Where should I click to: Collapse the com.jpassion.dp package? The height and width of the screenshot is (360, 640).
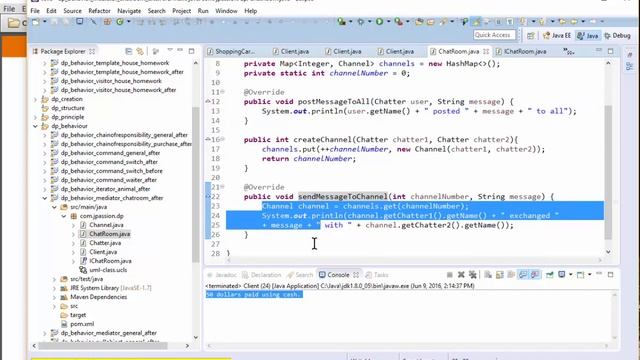(64, 216)
